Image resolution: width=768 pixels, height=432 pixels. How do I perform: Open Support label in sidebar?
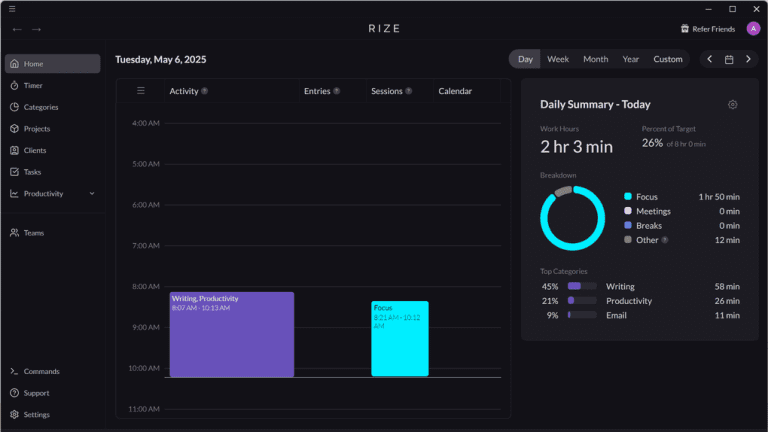click(x=36, y=393)
